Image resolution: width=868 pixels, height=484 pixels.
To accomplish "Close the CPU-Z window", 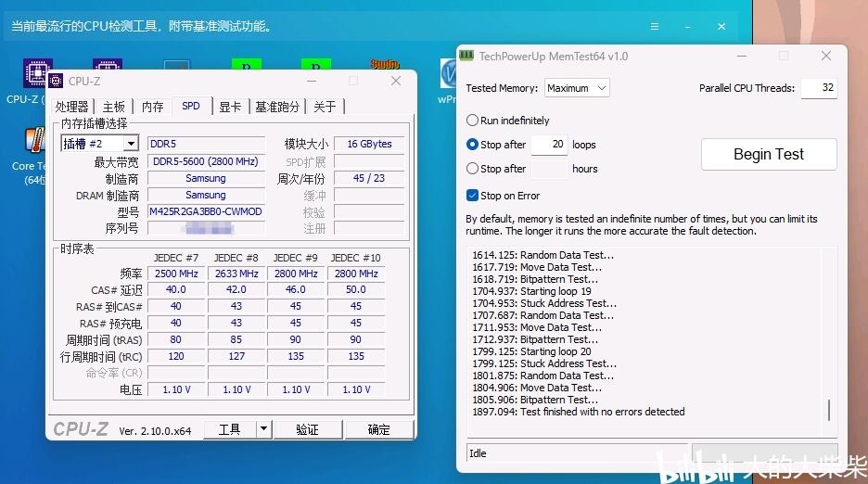I will tap(396, 81).
